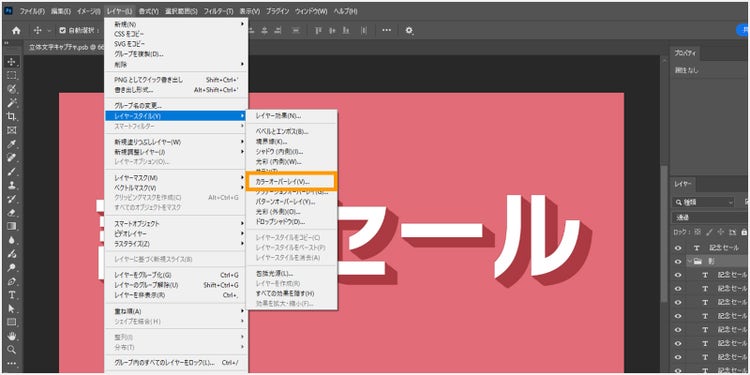Switch to the レイヤー panel tab

tap(682, 184)
